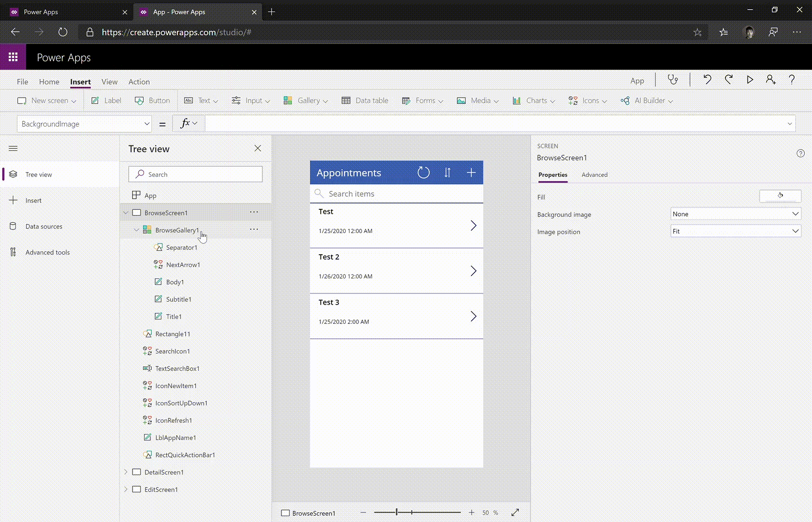Click the zoom slider
The image size is (812, 522).
click(x=417, y=512)
